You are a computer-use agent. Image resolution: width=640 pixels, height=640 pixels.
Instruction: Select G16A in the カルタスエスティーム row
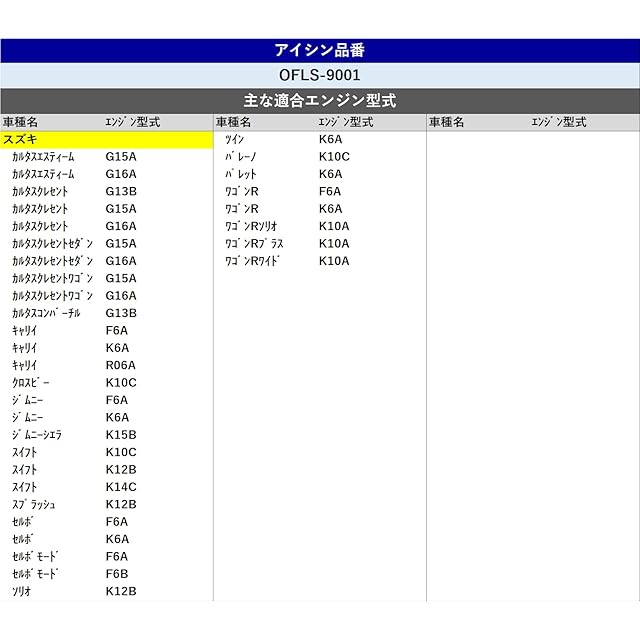121,174
